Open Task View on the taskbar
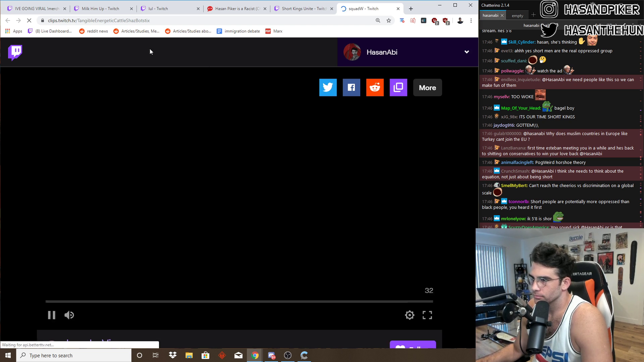The width and height of the screenshot is (644, 362). pyautogui.click(x=156, y=355)
